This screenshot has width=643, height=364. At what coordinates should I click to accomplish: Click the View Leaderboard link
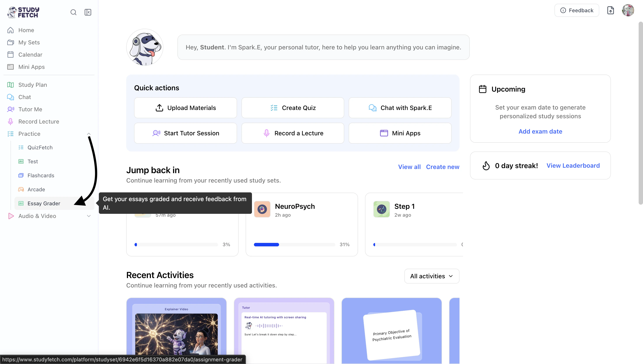click(573, 165)
